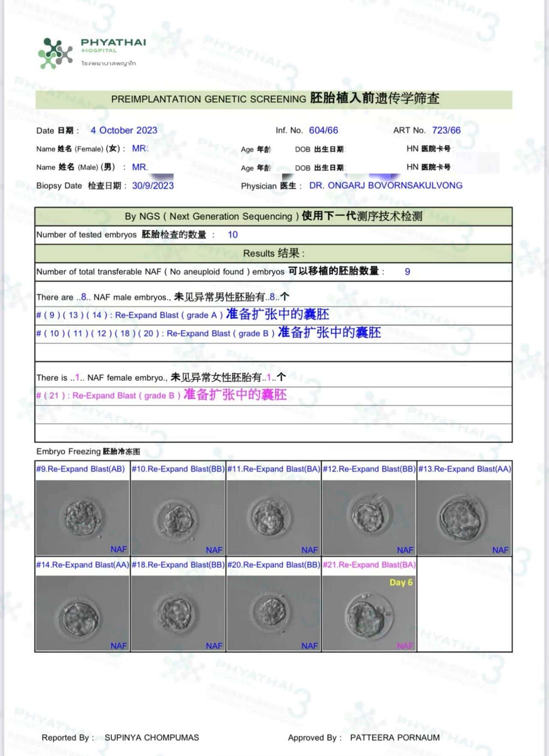This screenshot has height=756, width=549.
Task: Click the yellow Day 6 label
Action: point(401,582)
